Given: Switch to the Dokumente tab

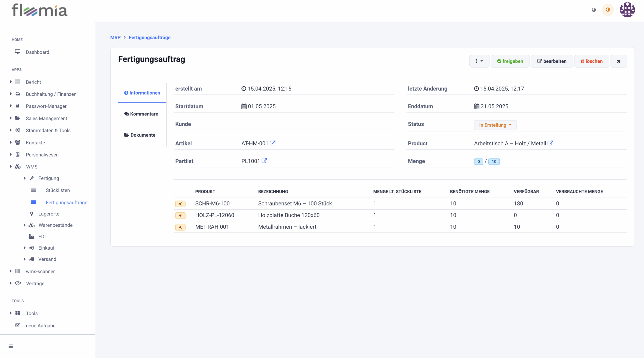Looking at the screenshot, I should point(140,135).
